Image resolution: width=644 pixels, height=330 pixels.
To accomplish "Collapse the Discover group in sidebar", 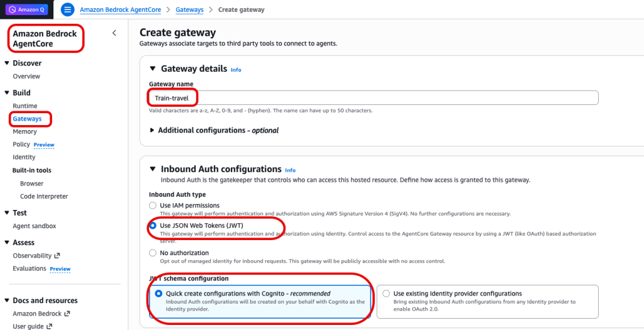I will pos(7,63).
